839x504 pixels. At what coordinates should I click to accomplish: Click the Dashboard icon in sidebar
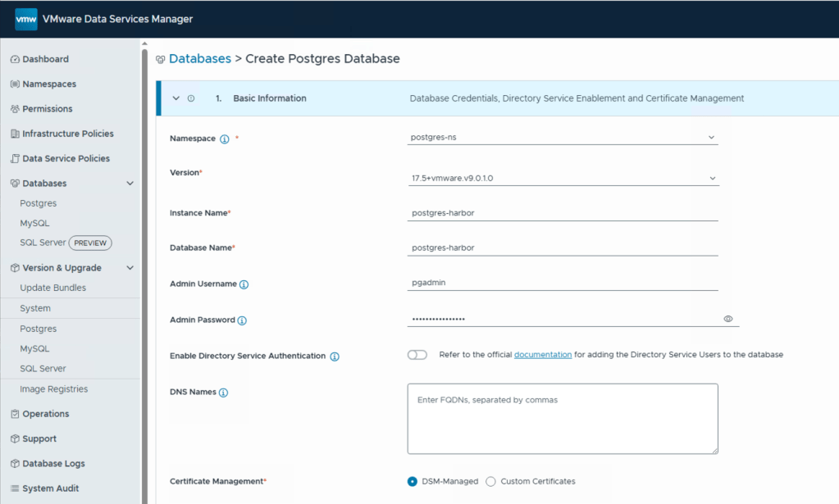coord(15,60)
